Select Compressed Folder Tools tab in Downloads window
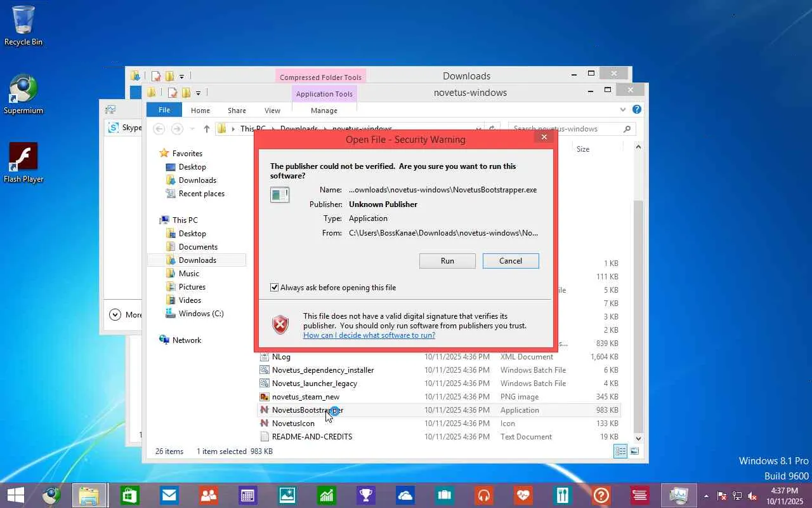This screenshot has width=812, height=508. point(321,77)
